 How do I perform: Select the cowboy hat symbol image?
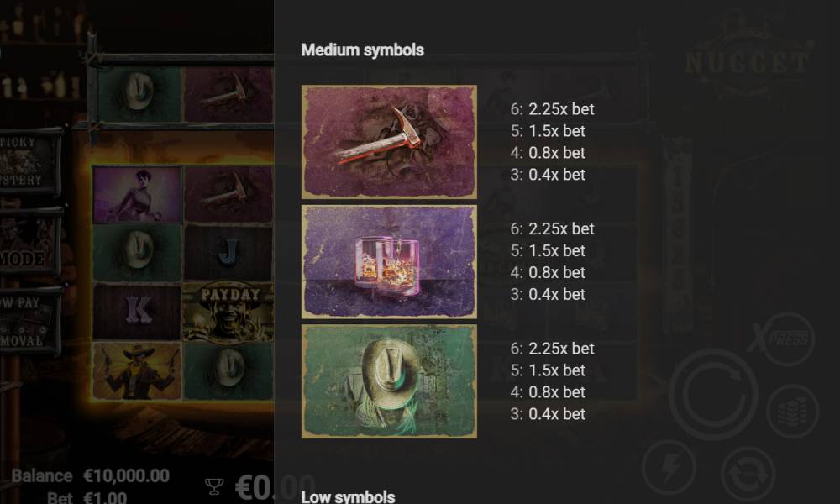click(x=389, y=381)
